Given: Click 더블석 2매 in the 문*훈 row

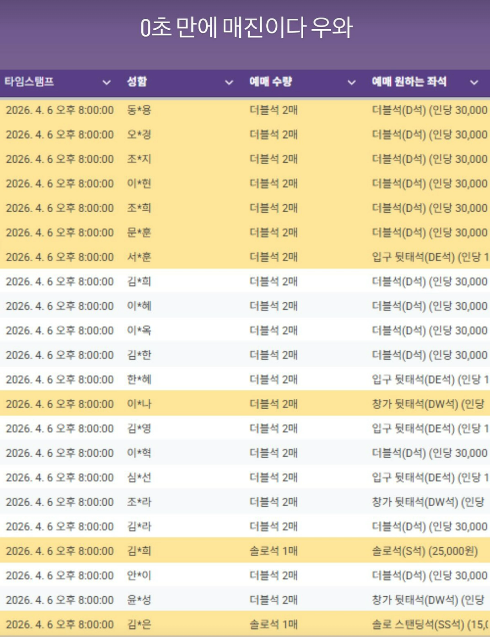Looking at the screenshot, I should coord(273,232).
